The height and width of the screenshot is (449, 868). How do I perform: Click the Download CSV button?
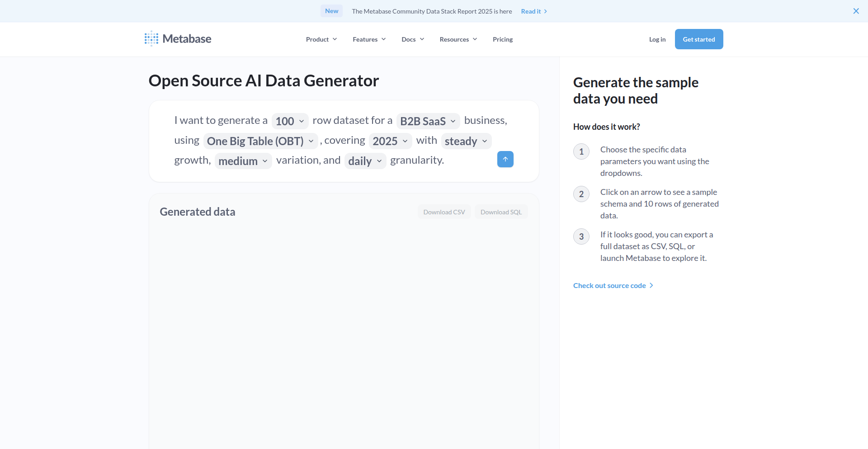[444, 212]
